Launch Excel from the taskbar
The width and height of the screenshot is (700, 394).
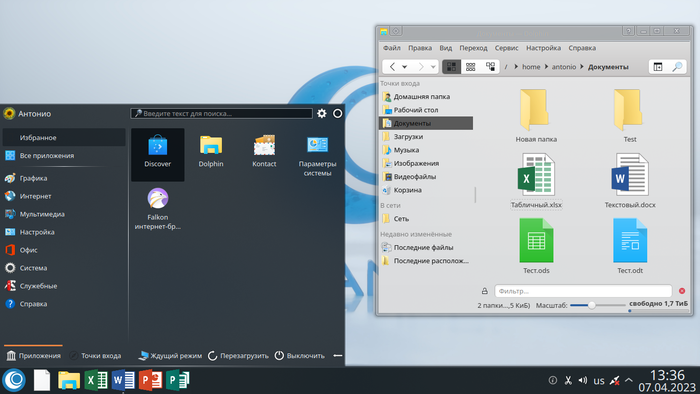pos(96,381)
